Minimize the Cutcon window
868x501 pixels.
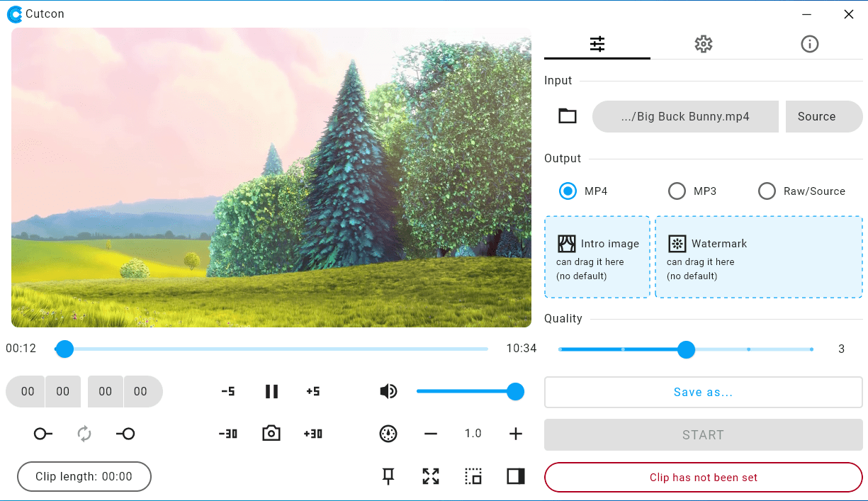(807, 14)
